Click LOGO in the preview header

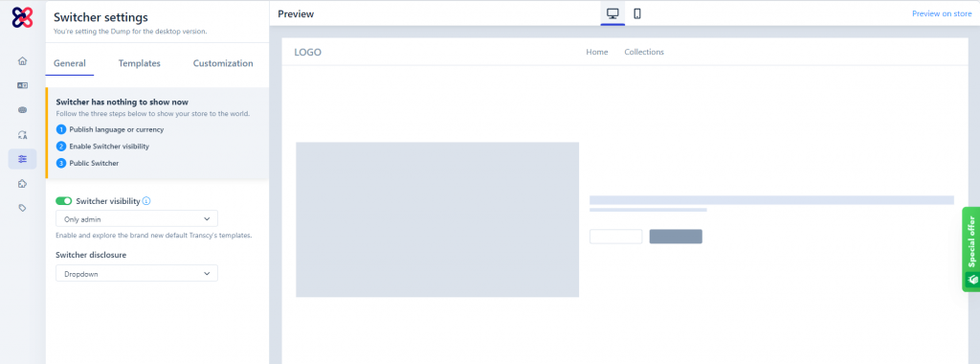(x=307, y=53)
